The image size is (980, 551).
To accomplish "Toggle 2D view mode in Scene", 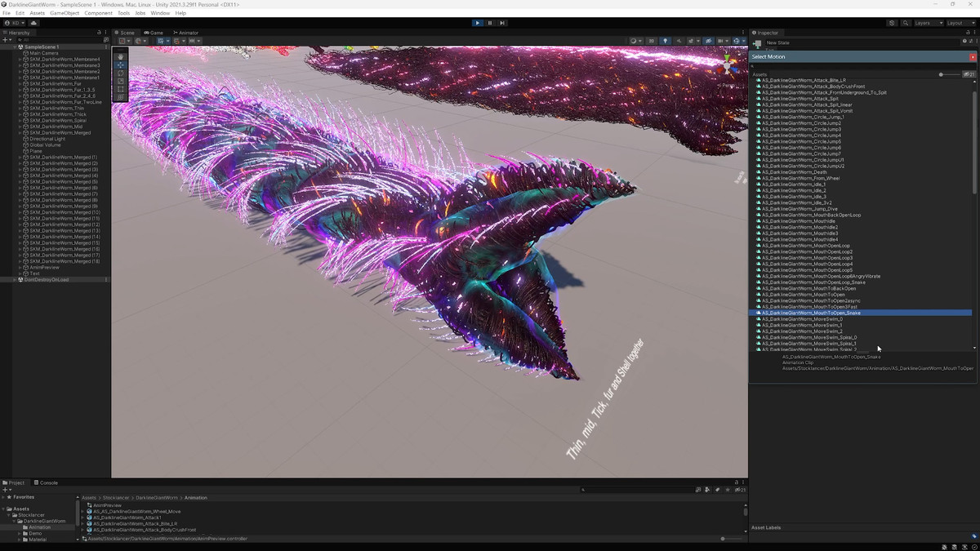I will point(651,40).
